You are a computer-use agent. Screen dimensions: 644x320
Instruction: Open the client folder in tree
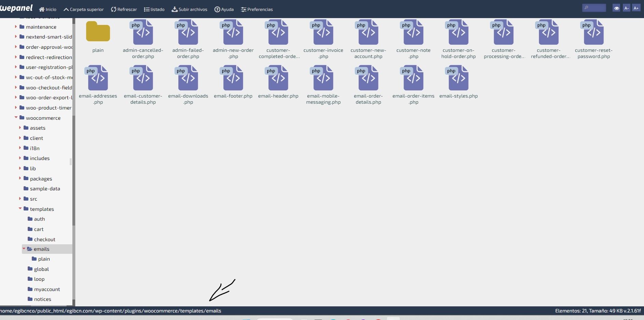[33, 138]
